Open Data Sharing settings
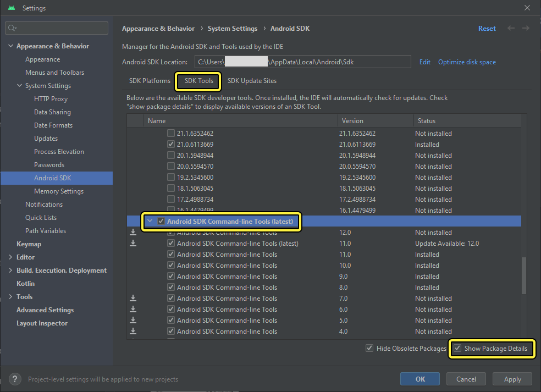This screenshot has height=392, width=541. tap(52, 112)
